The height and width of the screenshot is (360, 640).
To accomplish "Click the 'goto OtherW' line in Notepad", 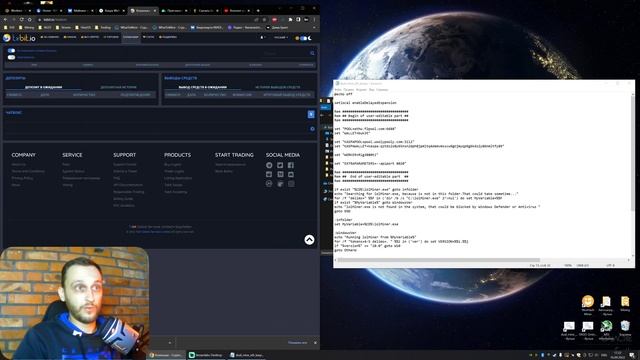I will tap(345, 250).
